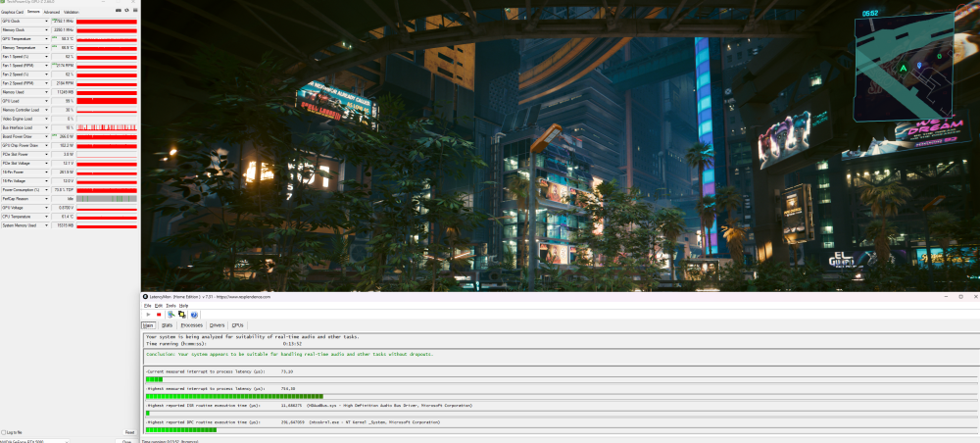Open the Board Power Draw dropdown arrow
This screenshot has height=443, width=980.
47,136
